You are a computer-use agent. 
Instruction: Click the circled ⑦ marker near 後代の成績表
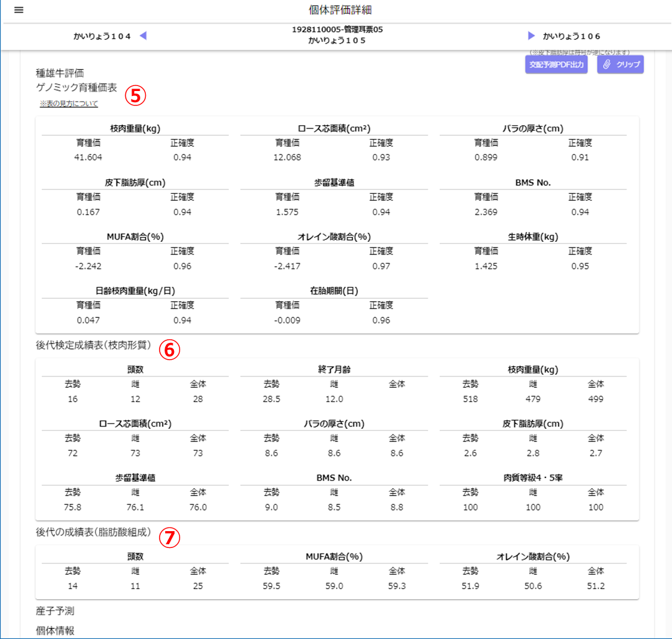tap(169, 538)
